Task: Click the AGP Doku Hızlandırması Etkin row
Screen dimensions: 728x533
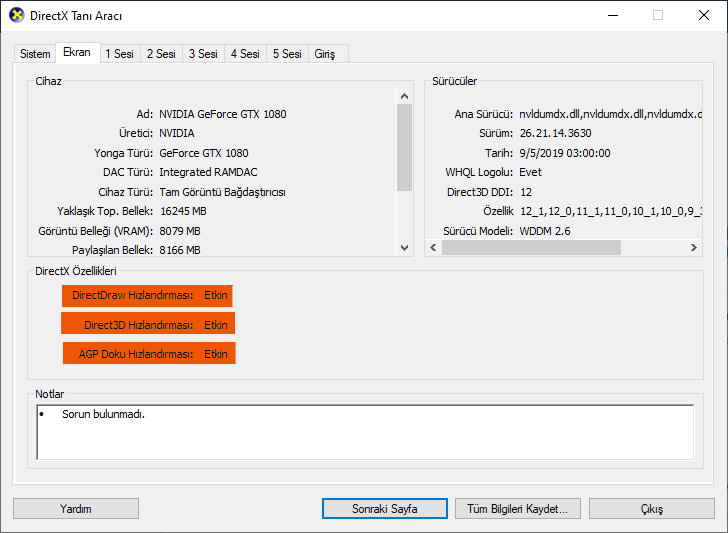Action: coord(149,353)
